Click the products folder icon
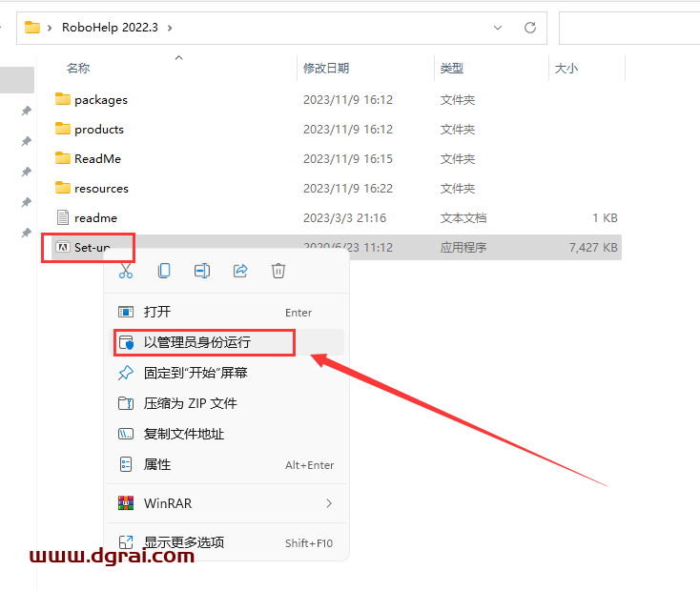 coord(63,129)
